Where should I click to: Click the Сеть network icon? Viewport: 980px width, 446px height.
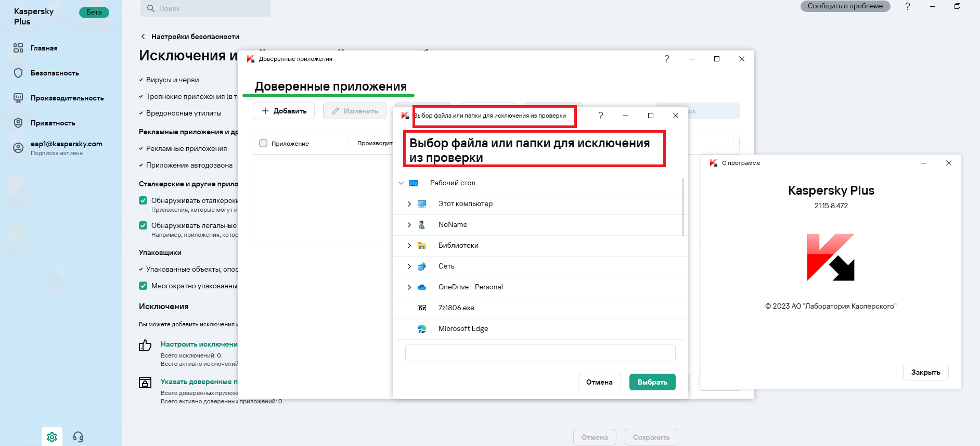[x=422, y=266]
